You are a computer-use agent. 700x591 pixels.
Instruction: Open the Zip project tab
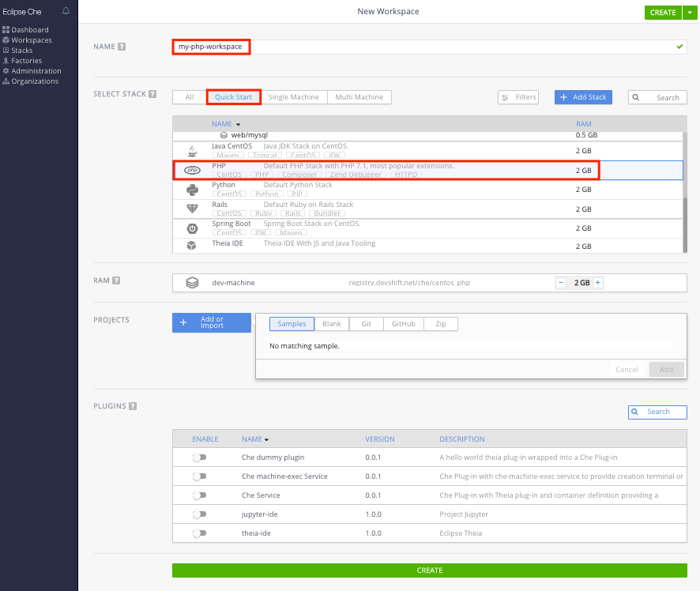click(x=441, y=324)
